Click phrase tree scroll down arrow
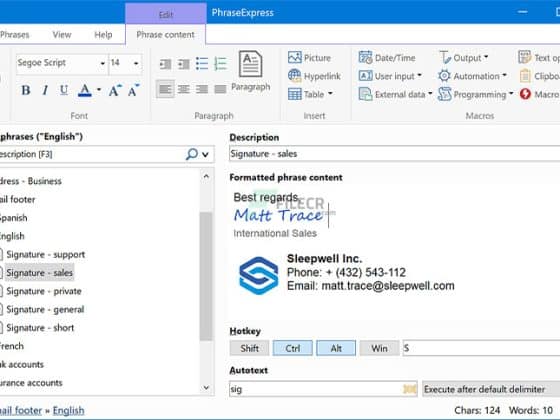The height and width of the screenshot is (420, 560). [x=206, y=387]
